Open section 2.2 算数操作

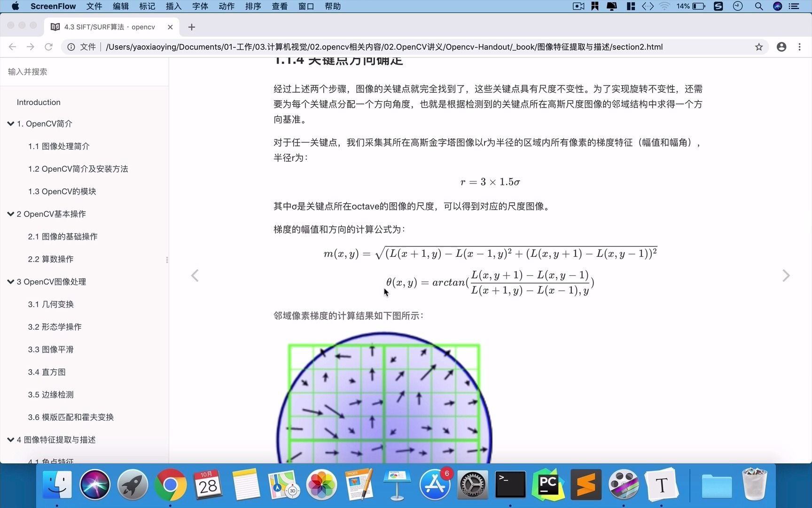pos(51,259)
